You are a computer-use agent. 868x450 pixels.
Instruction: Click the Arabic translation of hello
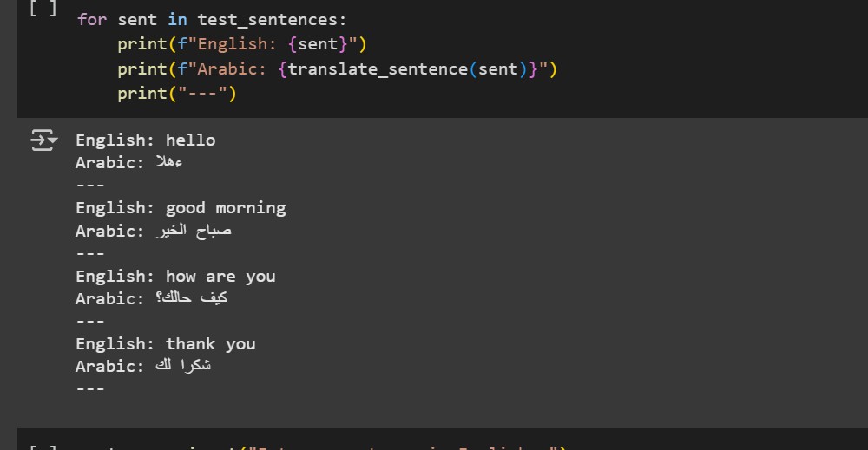169,162
